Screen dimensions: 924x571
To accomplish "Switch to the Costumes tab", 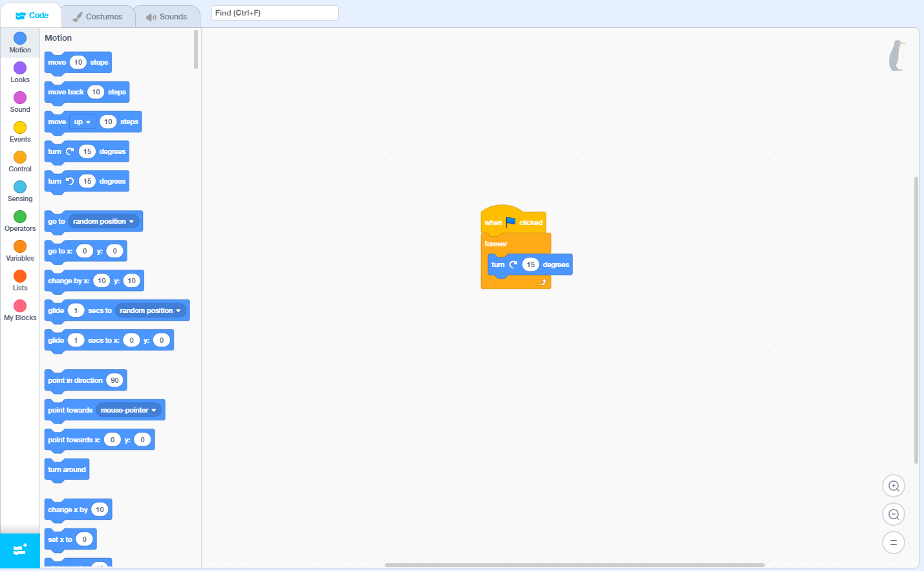I will [x=98, y=16].
